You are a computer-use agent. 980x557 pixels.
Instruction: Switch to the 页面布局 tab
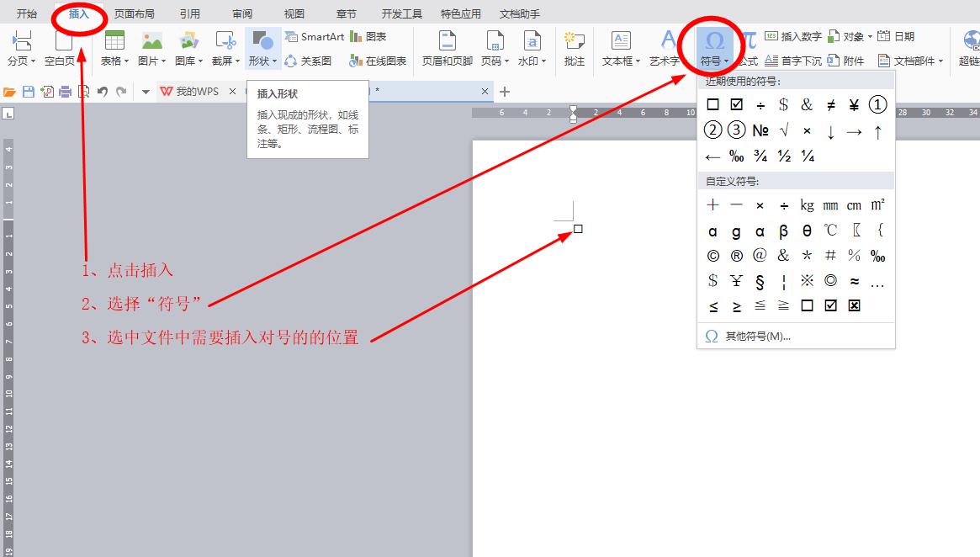click(135, 13)
